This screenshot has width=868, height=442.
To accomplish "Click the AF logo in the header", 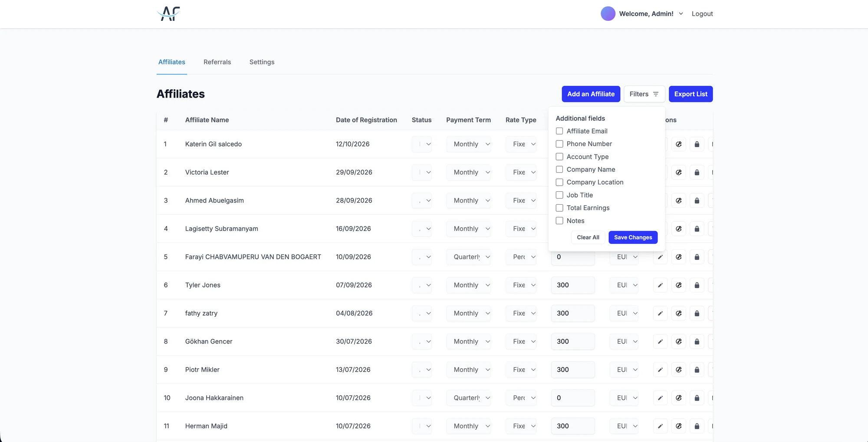I will pyautogui.click(x=168, y=13).
